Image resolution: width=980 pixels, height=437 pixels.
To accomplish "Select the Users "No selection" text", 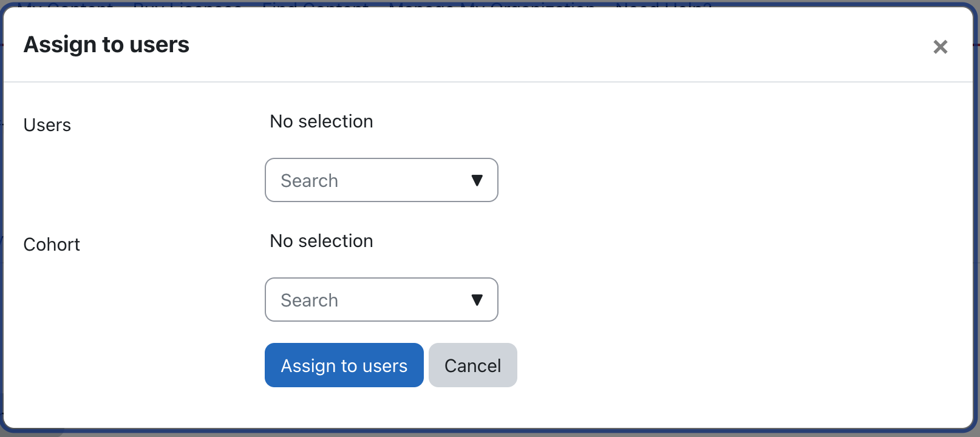I will tap(321, 121).
